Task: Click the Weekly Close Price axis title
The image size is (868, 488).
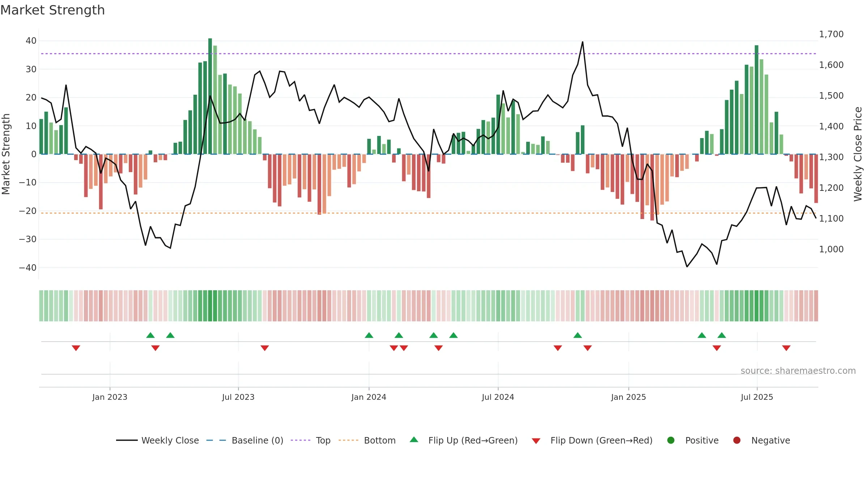Action: [x=858, y=154]
